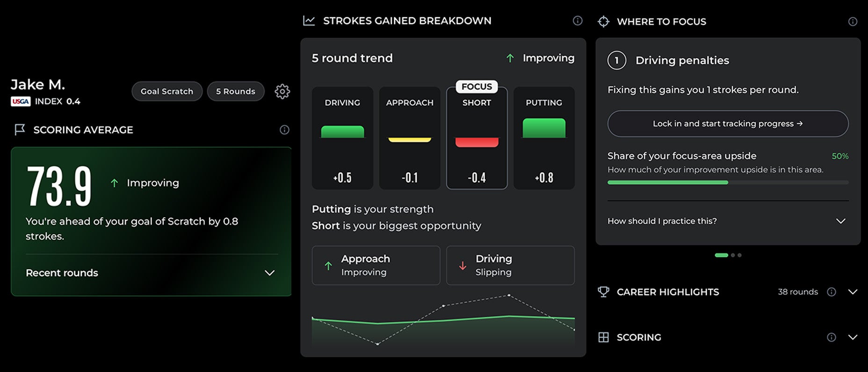
Task: Click the Career Highlights trophy icon
Action: tap(603, 292)
